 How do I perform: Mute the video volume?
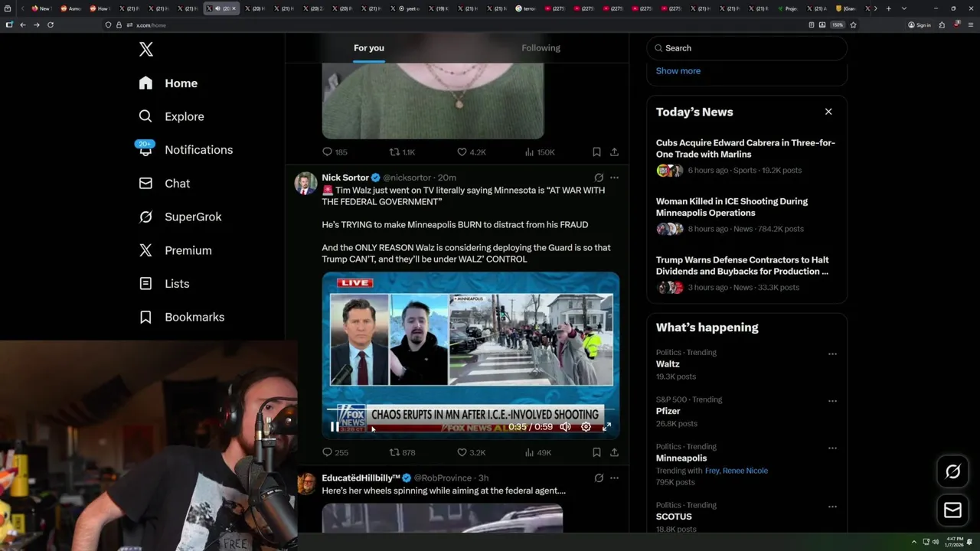coord(565,427)
